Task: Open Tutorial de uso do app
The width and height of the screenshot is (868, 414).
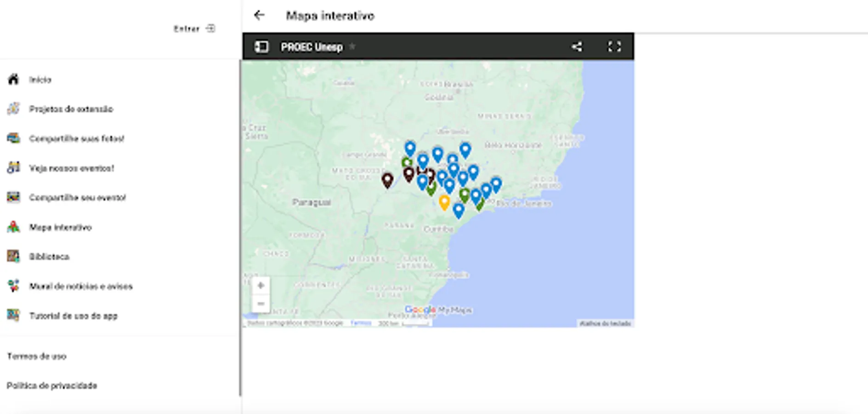Action: 13,316
